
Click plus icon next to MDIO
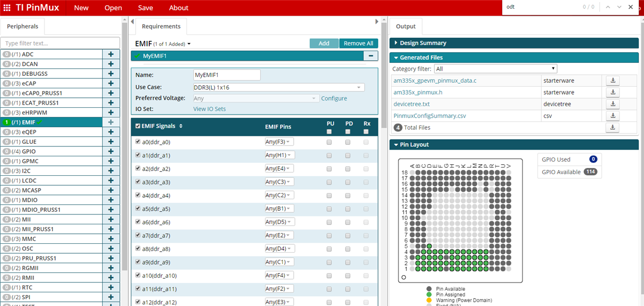coord(111,200)
